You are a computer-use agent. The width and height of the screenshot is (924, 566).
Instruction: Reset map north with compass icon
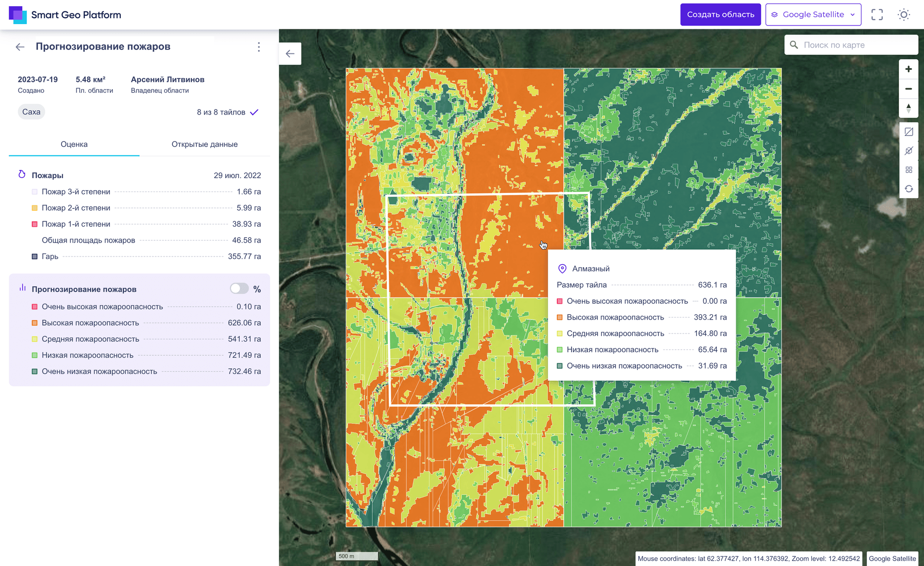[909, 108]
